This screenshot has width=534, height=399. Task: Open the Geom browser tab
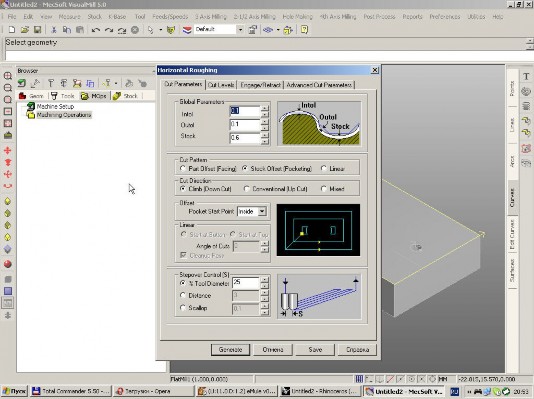point(31,96)
